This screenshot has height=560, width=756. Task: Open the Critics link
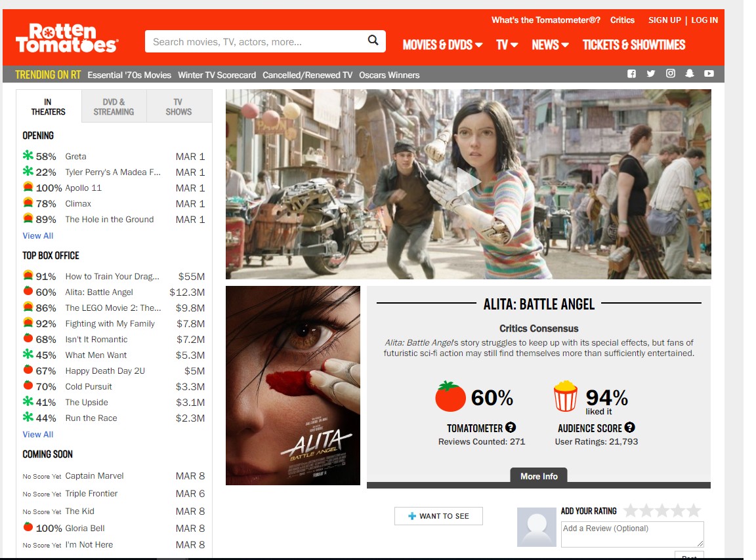coord(622,20)
